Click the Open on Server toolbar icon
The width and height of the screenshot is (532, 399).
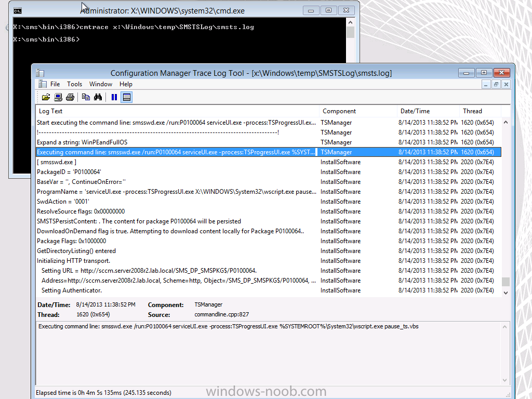pyautogui.click(x=58, y=97)
